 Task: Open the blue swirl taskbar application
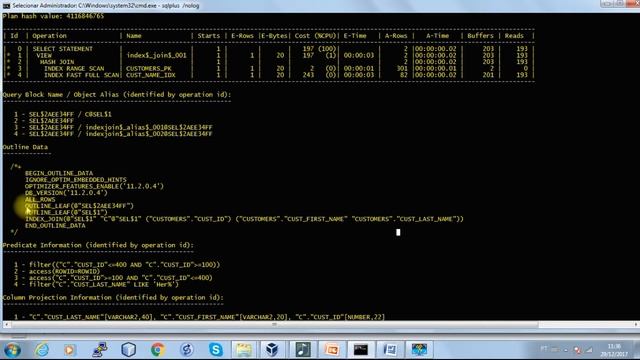coord(187,350)
